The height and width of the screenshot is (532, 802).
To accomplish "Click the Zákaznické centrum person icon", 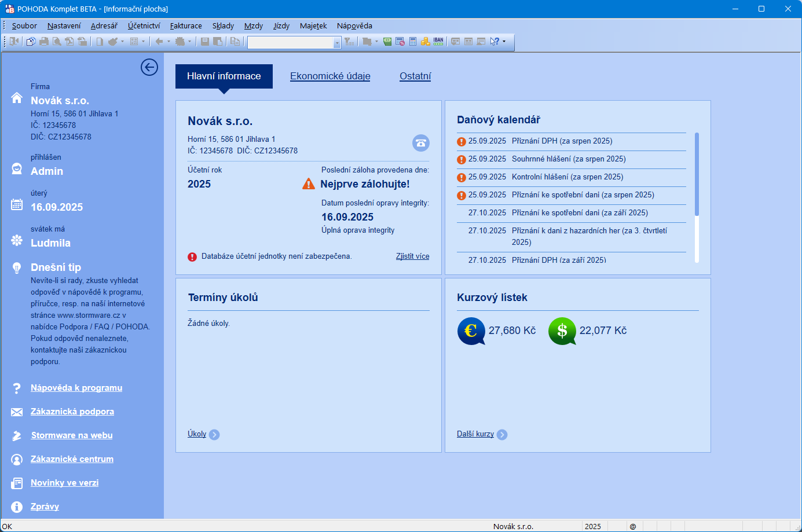I will [x=17, y=459].
